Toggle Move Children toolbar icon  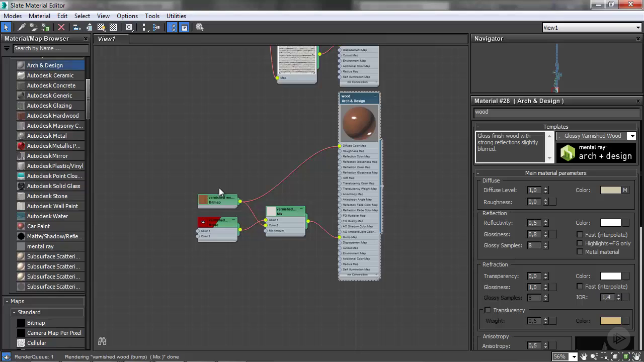pos(77,28)
